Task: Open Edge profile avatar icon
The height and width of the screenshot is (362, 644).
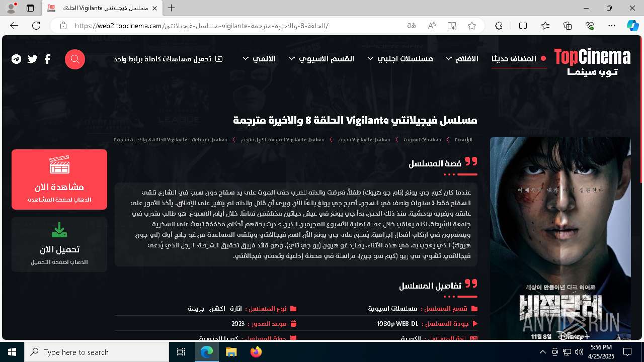Action: (11, 8)
